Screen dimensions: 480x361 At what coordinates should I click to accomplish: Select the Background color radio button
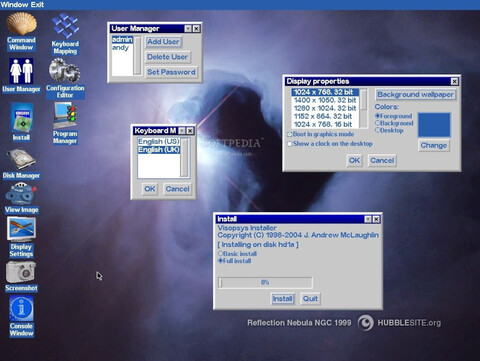click(x=378, y=123)
